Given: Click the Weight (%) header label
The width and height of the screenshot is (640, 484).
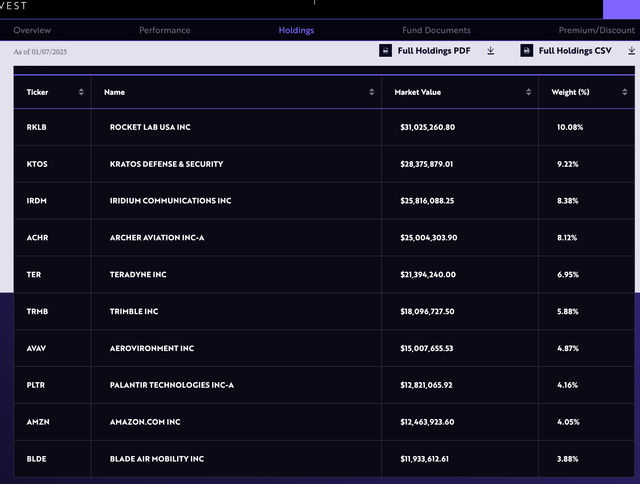Looking at the screenshot, I should [x=570, y=92].
